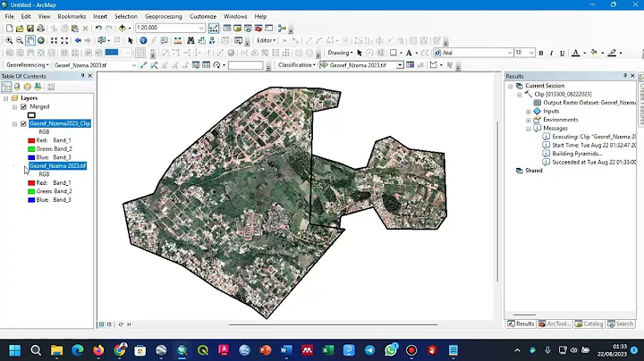The width and height of the screenshot is (644, 361).
Task: Click List By Source icon
Action: (17, 87)
